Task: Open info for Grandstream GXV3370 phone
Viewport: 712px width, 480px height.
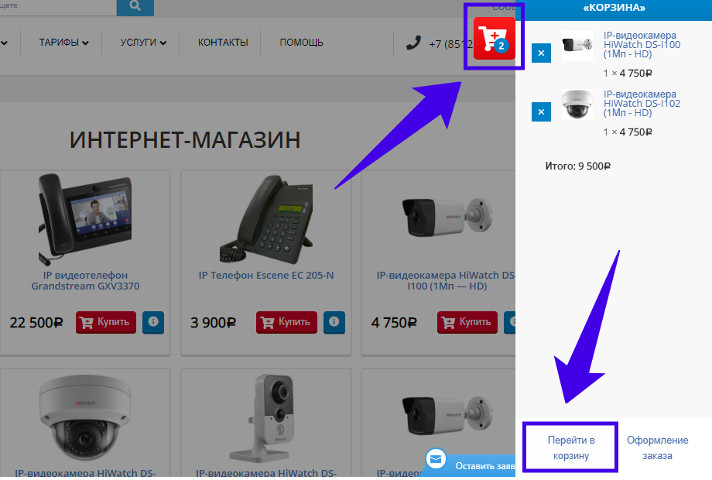Action: click(x=153, y=322)
